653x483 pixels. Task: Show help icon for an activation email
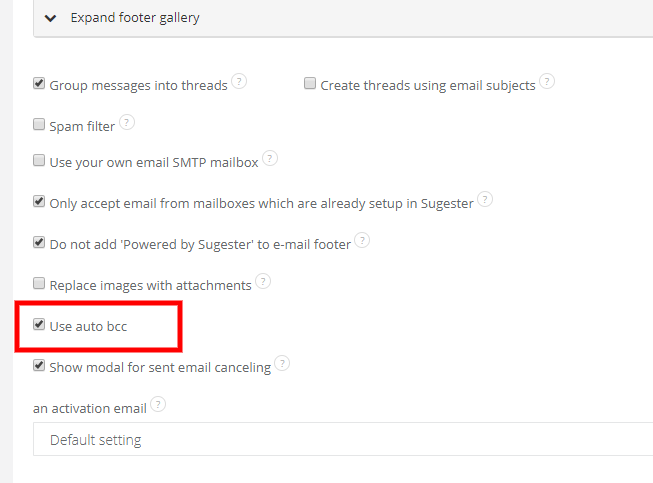(158, 405)
